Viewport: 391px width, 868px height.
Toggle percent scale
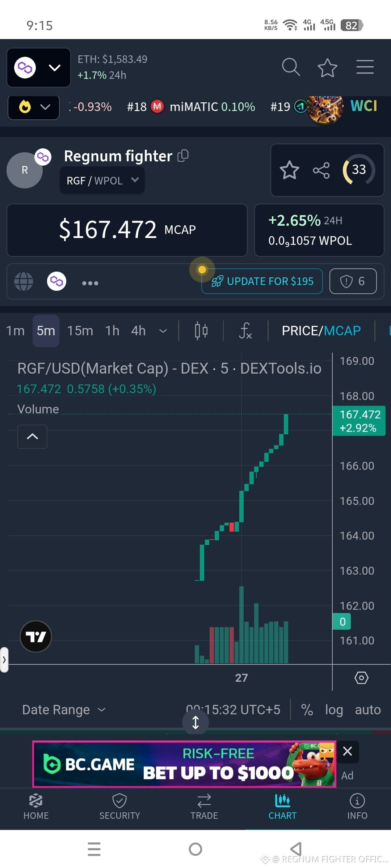tap(307, 710)
